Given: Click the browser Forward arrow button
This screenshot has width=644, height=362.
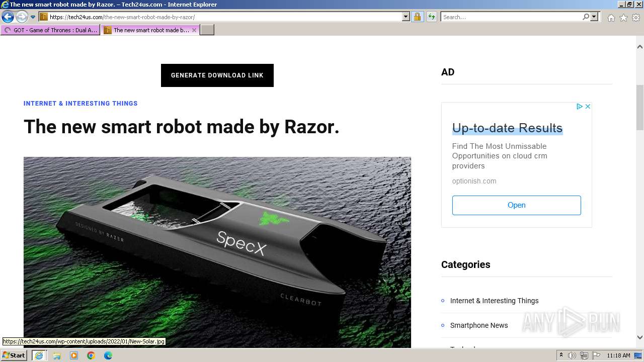Looking at the screenshot, I should [x=21, y=17].
